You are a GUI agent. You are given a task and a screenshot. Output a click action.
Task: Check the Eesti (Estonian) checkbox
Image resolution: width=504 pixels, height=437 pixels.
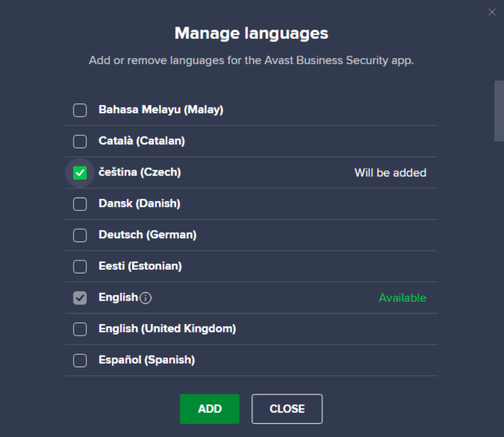pyautogui.click(x=80, y=267)
